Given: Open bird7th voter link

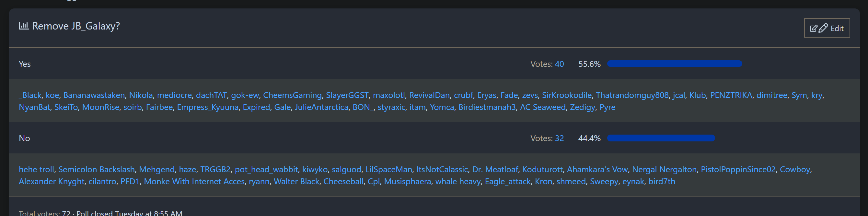Looking at the screenshot, I should [661, 182].
